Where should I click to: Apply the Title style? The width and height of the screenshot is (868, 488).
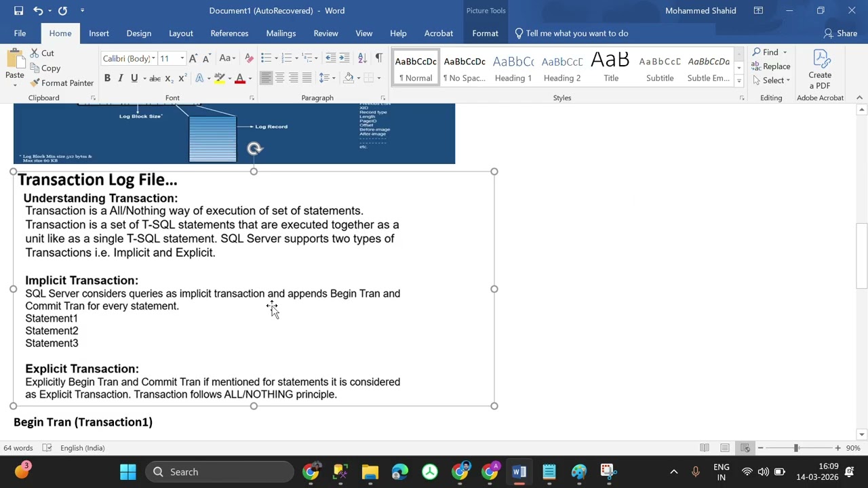[x=611, y=68]
